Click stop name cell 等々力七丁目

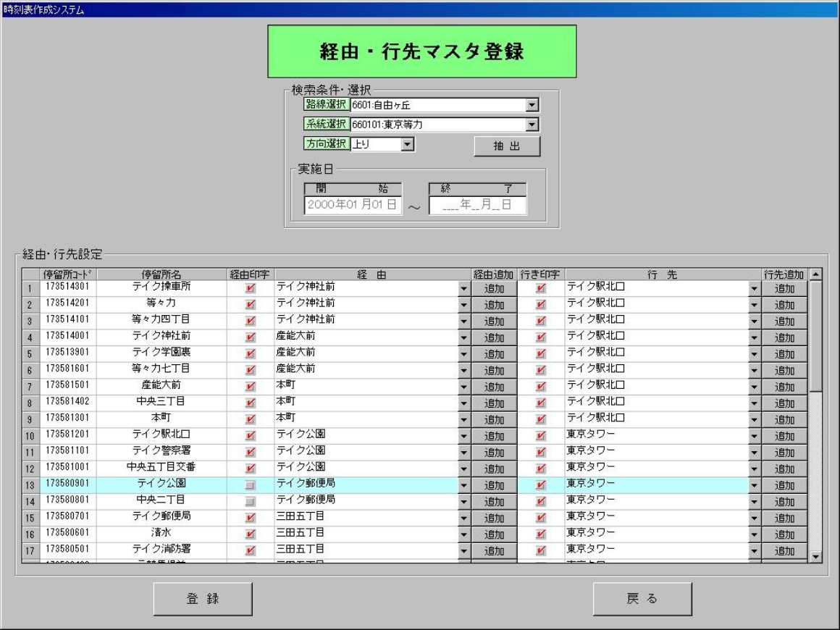click(161, 369)
